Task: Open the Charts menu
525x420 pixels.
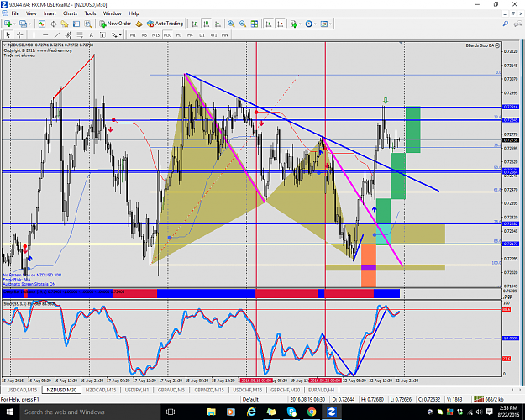Action: coord(70,13)
